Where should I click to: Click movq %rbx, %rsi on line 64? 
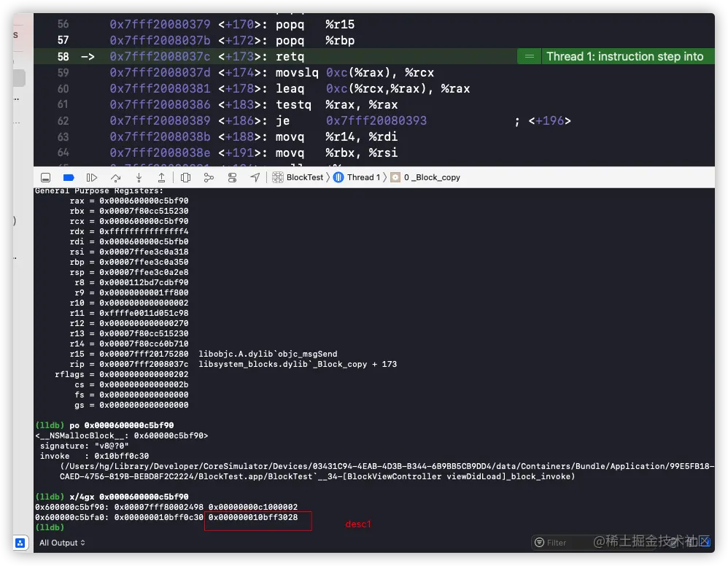click(x=336, y=152)
